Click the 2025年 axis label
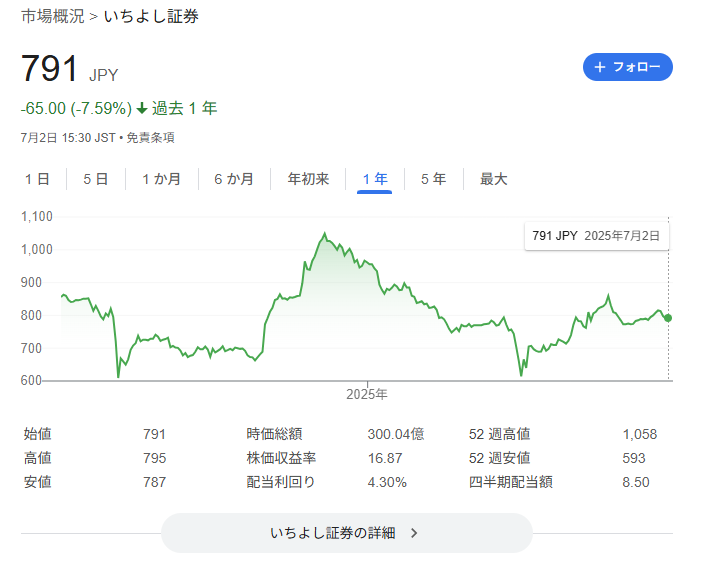This screenshot has height=562, width=720. pos(366,394)
